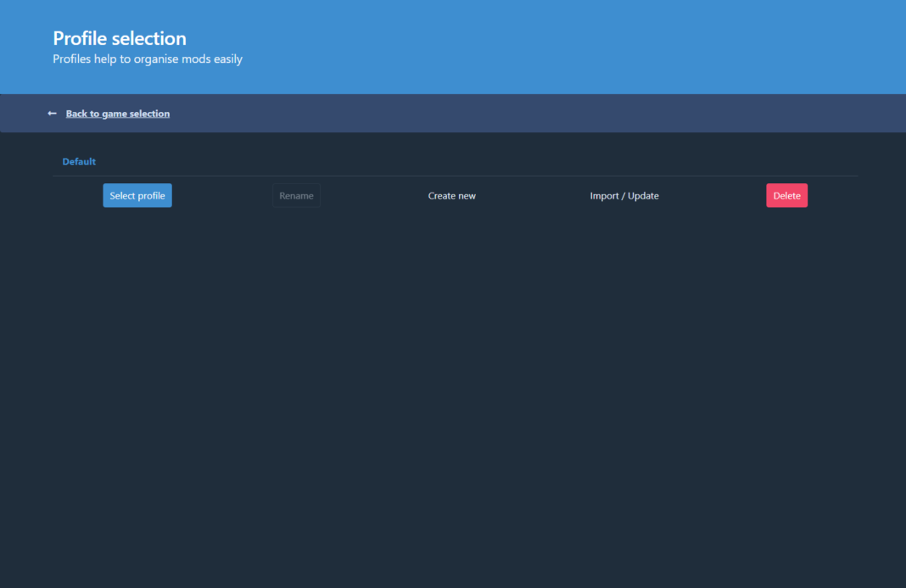Click the subtitle about organising mods

coord(148,59)
